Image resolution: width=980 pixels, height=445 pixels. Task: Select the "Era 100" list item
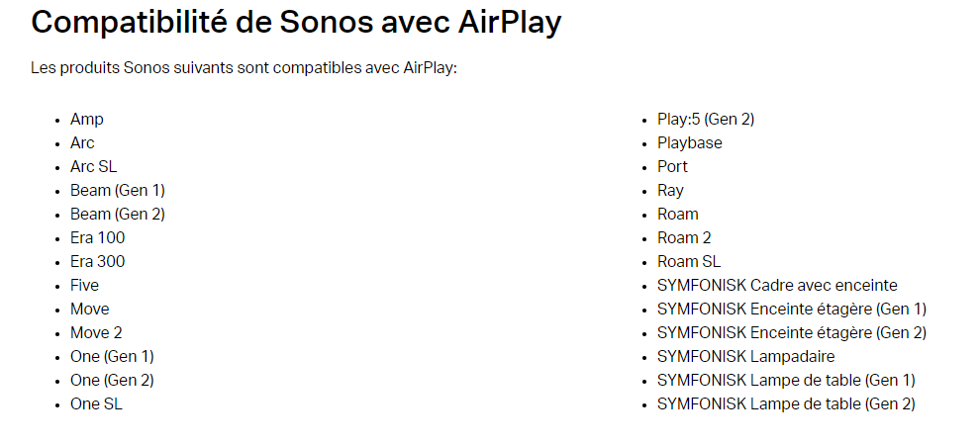click(97, 238)
